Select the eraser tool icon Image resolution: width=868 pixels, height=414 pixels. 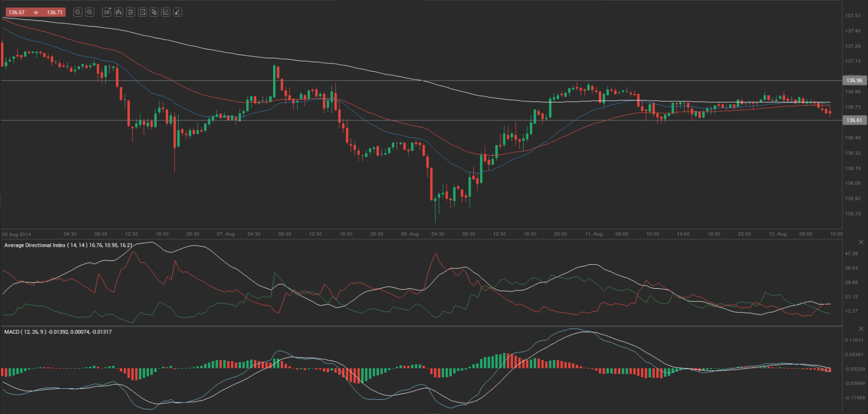coord(178,12)
